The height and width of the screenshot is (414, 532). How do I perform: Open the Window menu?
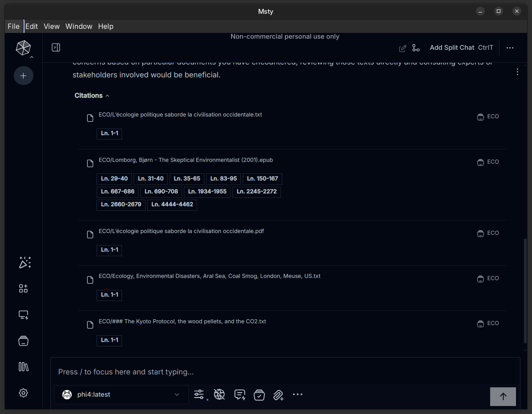[x=79, y=26]
